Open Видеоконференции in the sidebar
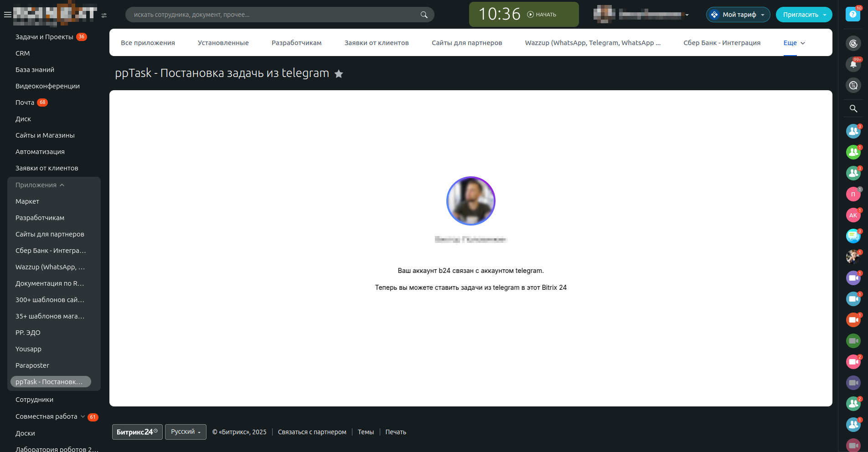This screenshot has width=868, height=452. click(47, 86)
